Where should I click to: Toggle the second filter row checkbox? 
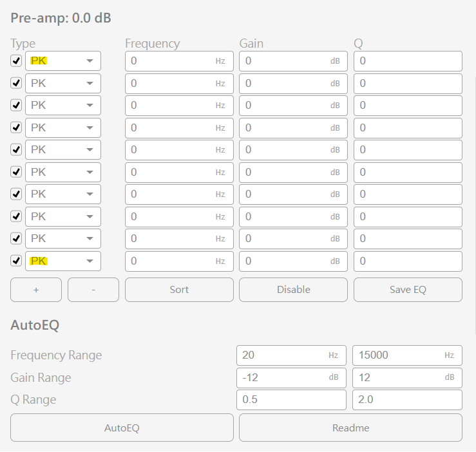pos(16,83)
